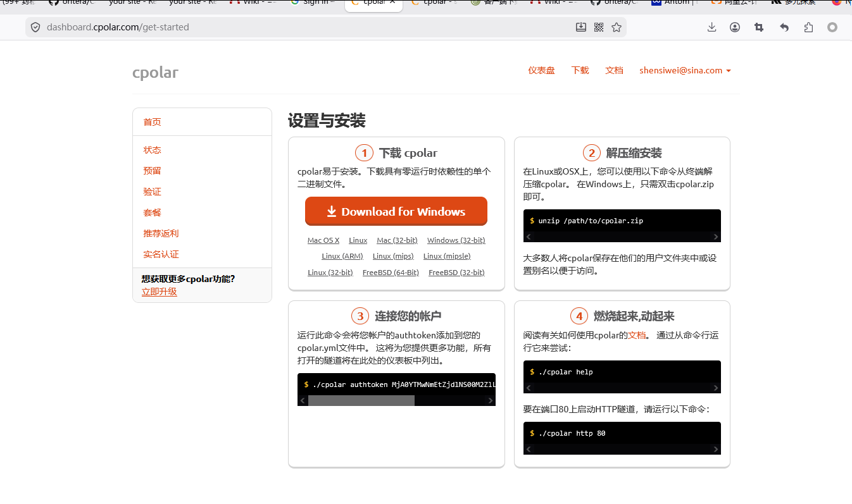Image resolution: width=852 pixels, height=504 pixels.
Task: Select the Linux (mips) download link
Action: coord(393,256)
